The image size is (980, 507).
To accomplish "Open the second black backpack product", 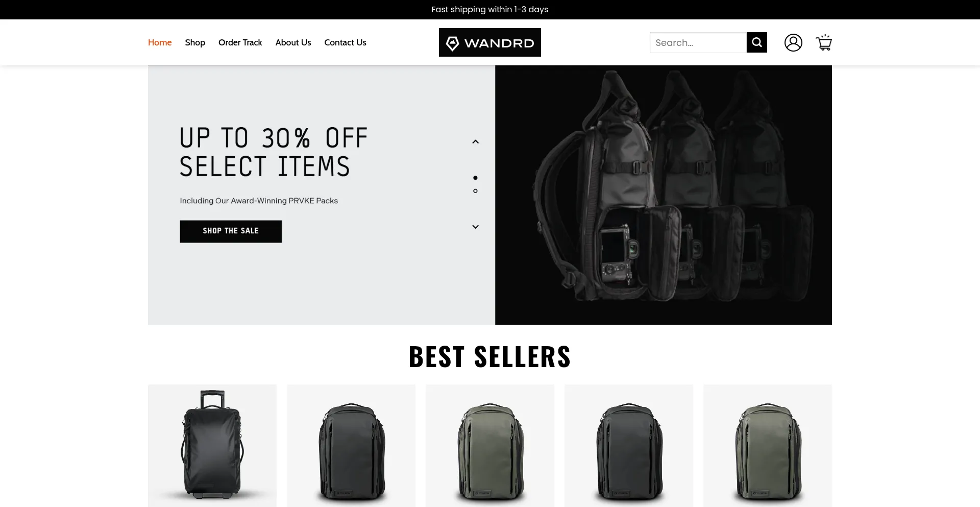I will click(x=351, y=446).
